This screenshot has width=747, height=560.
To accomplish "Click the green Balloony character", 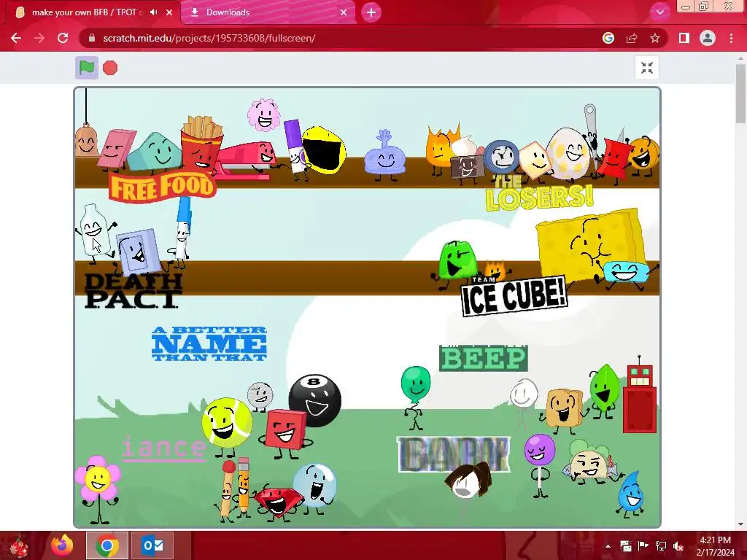I will [415, 384].
